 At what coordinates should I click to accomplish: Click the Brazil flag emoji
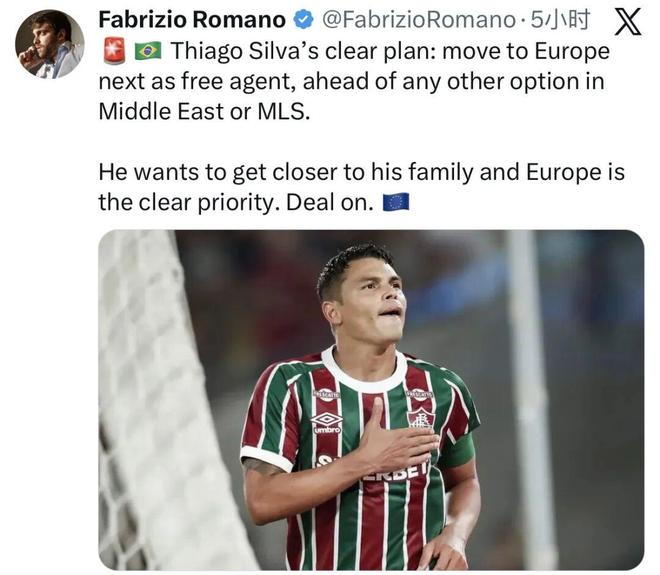click(x=147, y=50)
